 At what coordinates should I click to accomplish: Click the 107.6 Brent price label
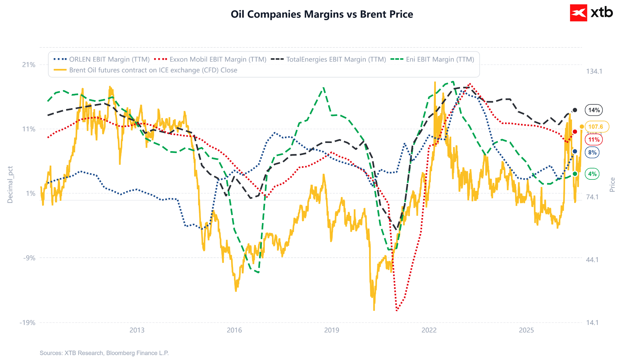(x=597, y=127)
